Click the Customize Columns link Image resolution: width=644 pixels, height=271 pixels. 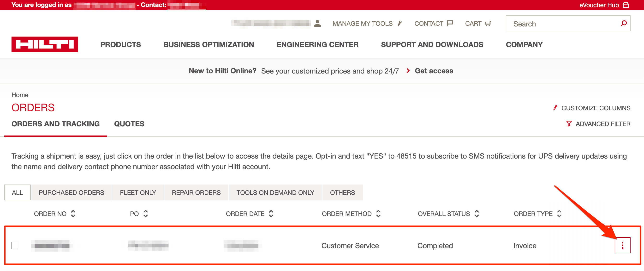(x=596, y=108)
